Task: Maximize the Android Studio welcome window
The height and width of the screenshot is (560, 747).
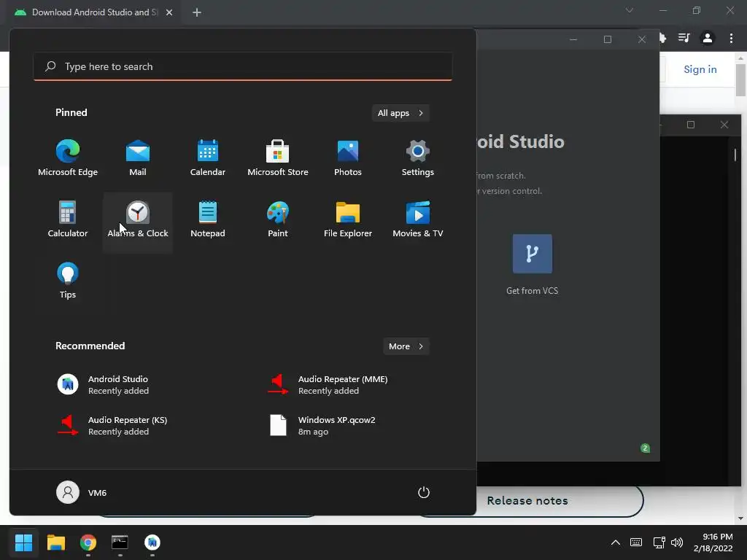Action: [x=608, y=39]
